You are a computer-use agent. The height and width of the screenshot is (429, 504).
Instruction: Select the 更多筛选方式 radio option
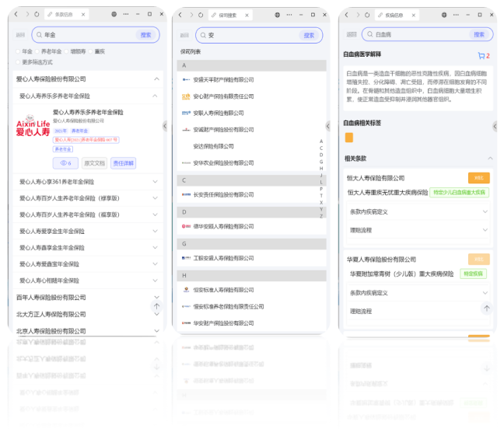tap(18, 62)
